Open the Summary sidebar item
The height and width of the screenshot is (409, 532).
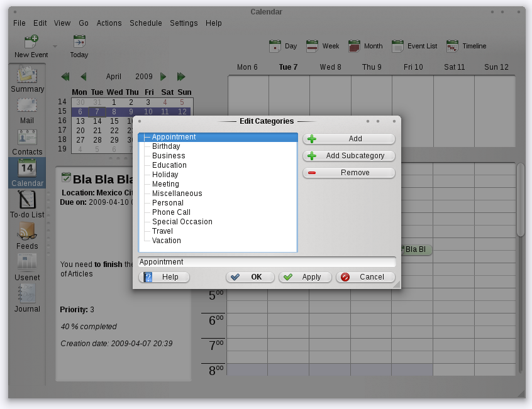(x=27, y=79)
